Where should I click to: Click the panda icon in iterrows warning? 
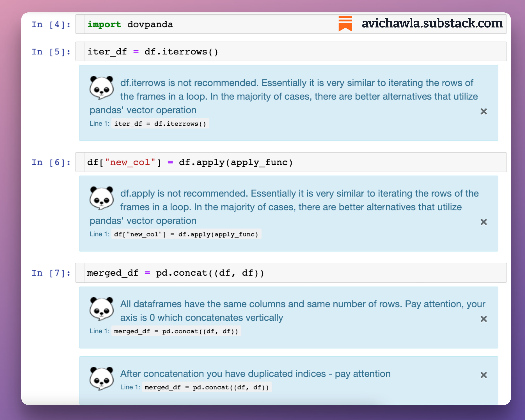(101, 87)
